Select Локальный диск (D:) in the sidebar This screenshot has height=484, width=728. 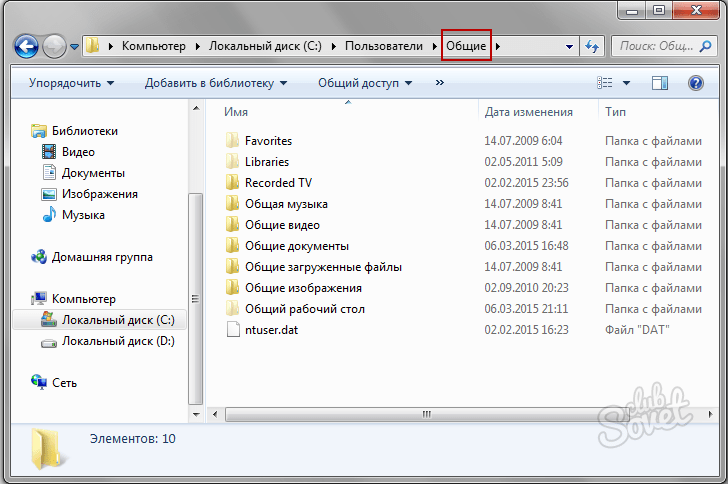118,341
